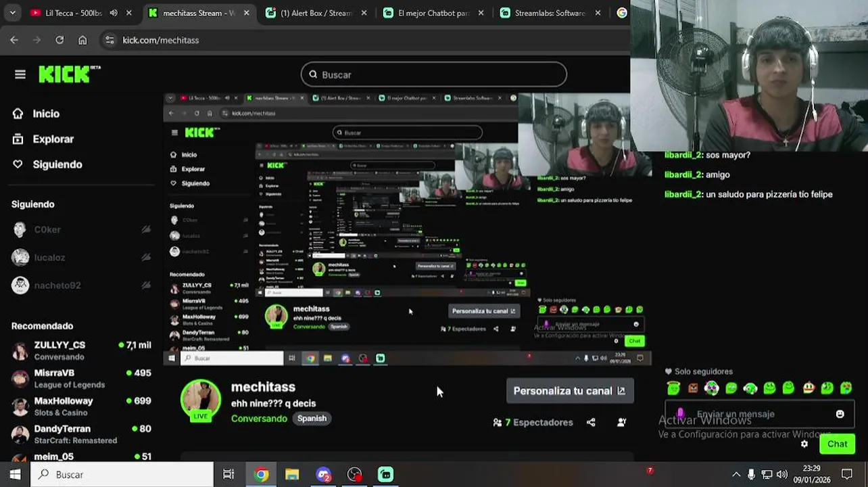Open the taskbar clock showing 23:29
This screenshot has width=868, height=487.
point(812,474)
